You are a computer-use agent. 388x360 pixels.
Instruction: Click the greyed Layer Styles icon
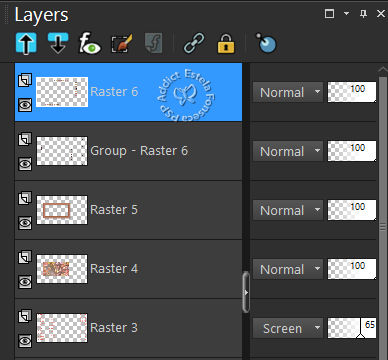(154, 43)
